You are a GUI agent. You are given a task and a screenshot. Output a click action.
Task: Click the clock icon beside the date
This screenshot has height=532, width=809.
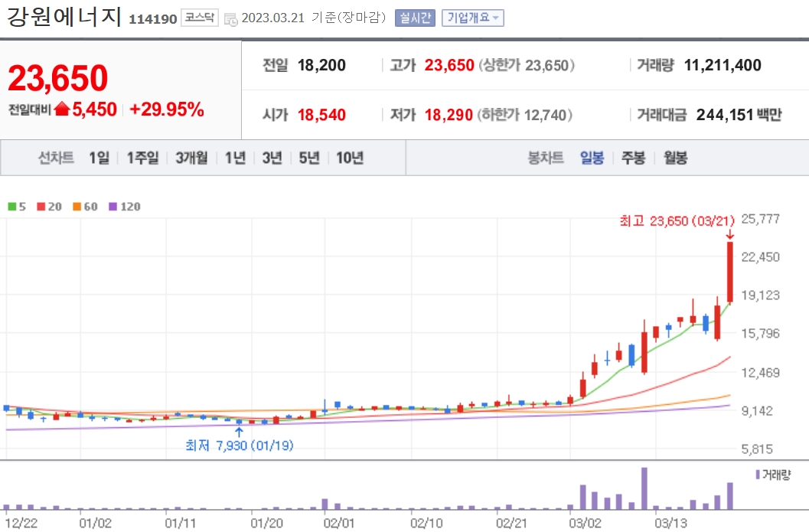tap(230, 19)
